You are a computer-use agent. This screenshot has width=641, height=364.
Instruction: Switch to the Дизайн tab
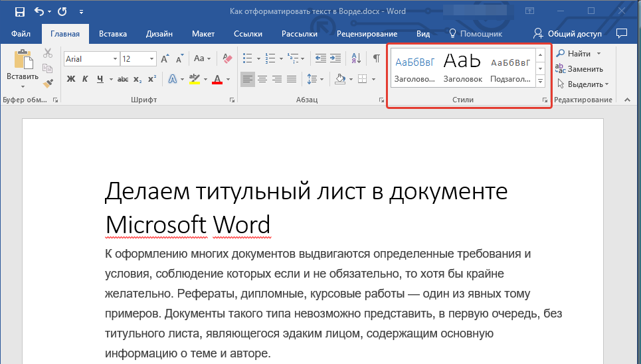click(159, 34)
